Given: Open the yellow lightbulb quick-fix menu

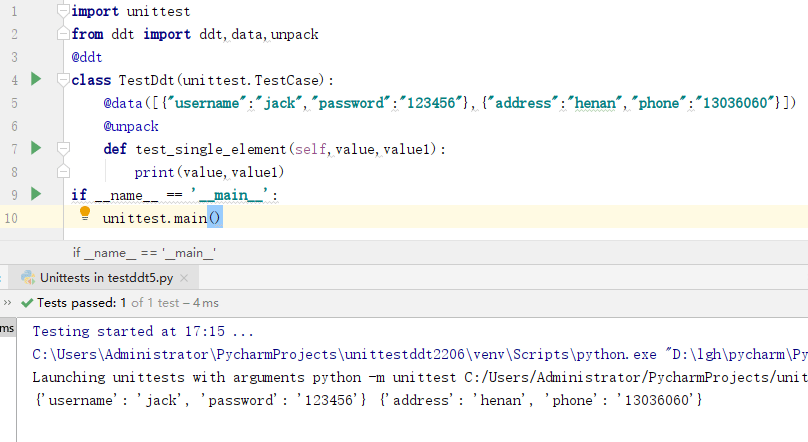Looking at the screenshot, I should 85,213.
